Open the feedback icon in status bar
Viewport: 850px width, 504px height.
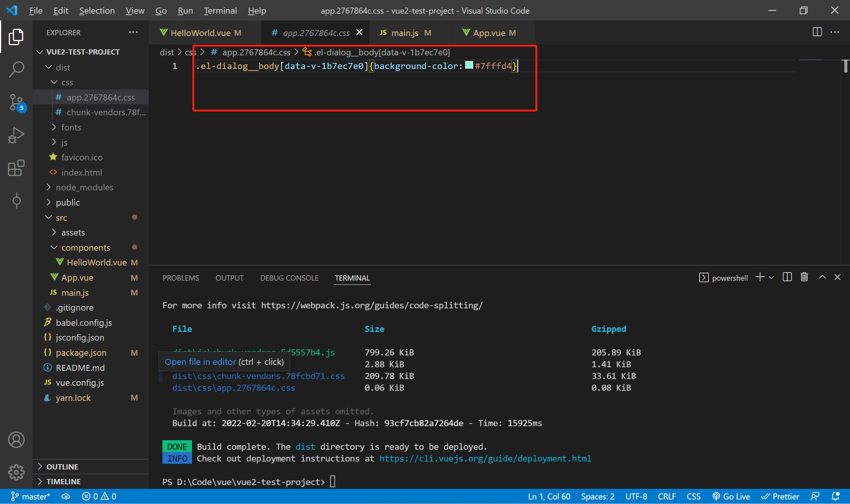[815, 496]
